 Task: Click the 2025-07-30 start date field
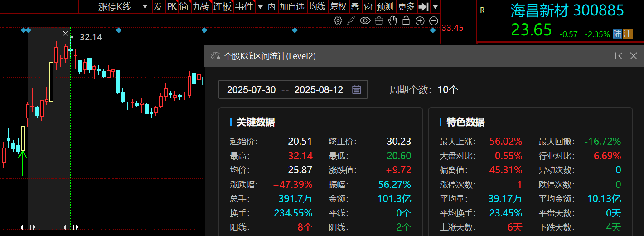click(x=251, y=90)
